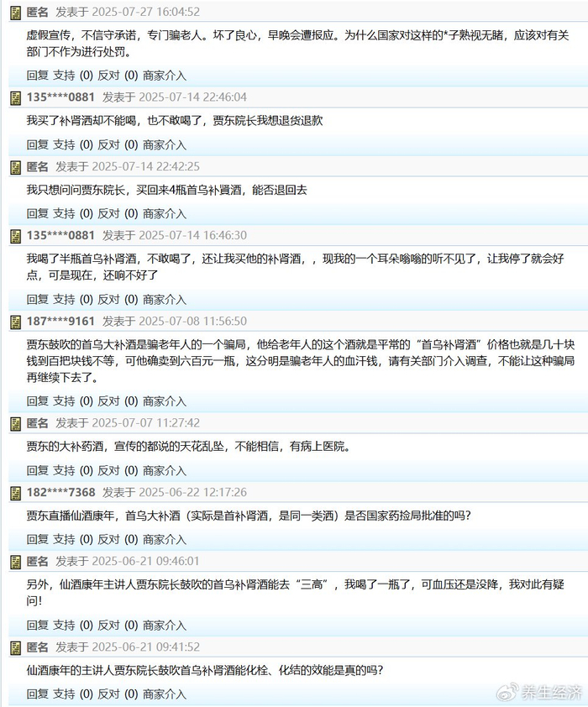Reply to 我买了补肾酒却不能喝 comment

point(38,144)
